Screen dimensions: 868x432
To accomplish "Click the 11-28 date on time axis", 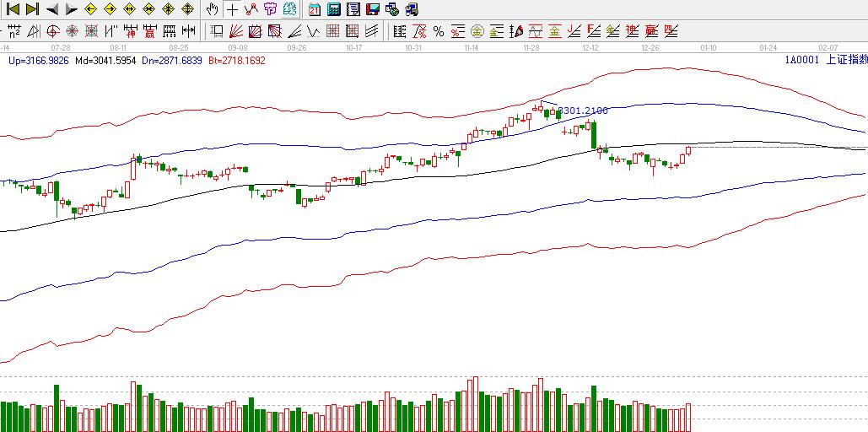I will coord(531,48).
